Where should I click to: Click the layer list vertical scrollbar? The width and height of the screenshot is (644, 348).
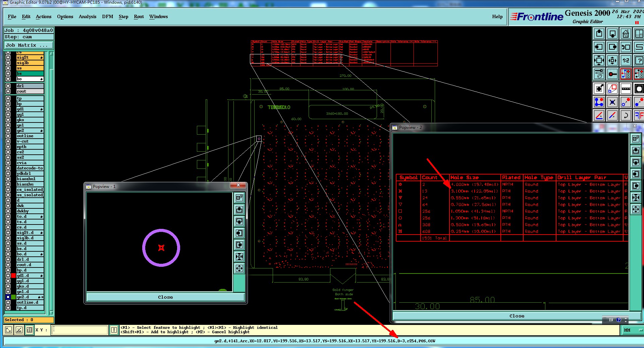51,183
